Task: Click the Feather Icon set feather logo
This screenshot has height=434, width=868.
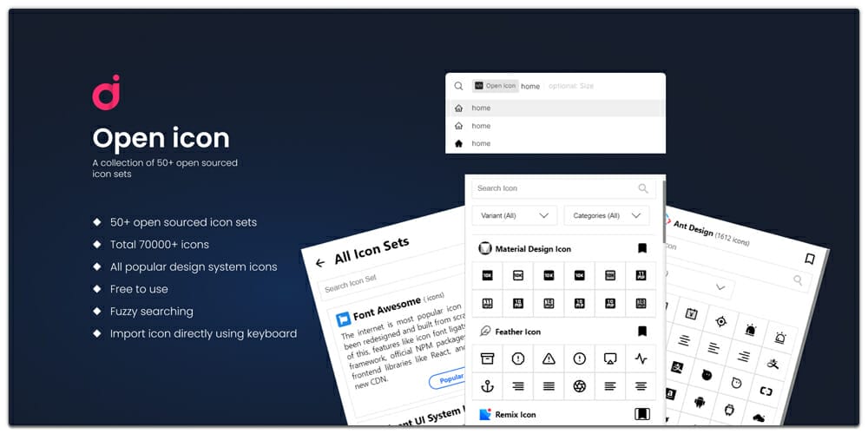Action: click(x=485, y=331)
